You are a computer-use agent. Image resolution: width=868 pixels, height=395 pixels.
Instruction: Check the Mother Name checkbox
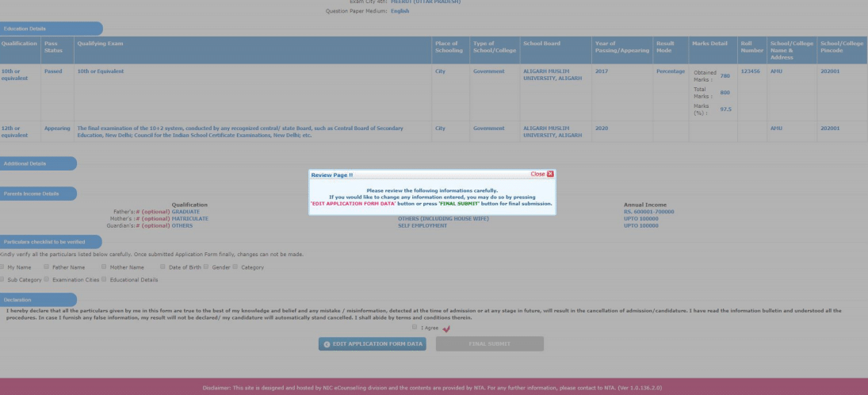(x=104, y=267)
